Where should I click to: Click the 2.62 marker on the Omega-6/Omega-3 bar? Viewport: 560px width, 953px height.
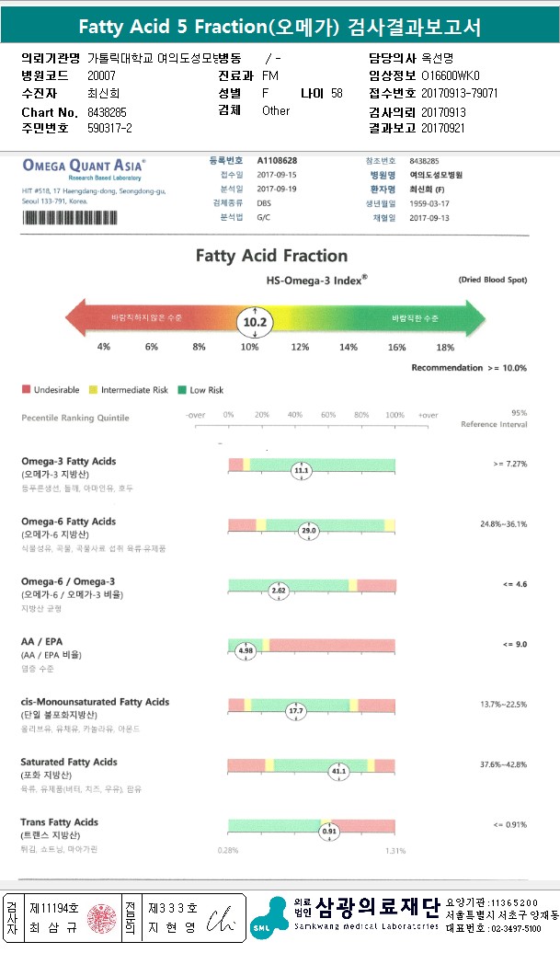click(x=280, y=591)
